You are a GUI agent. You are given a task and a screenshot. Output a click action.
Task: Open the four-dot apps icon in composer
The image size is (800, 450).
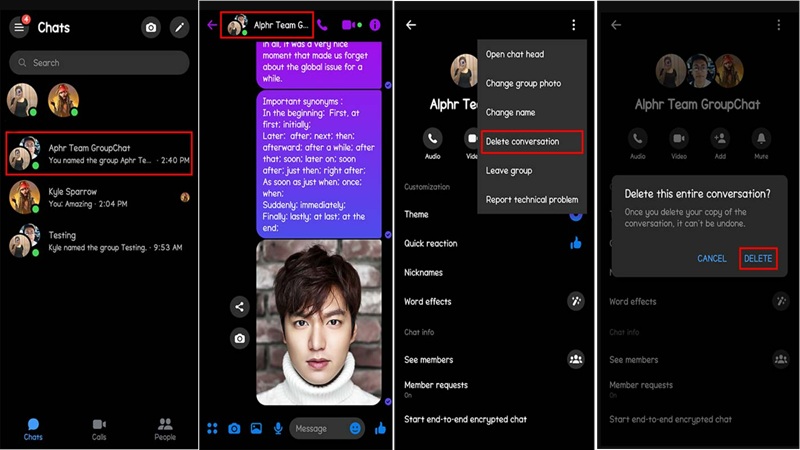212,429
